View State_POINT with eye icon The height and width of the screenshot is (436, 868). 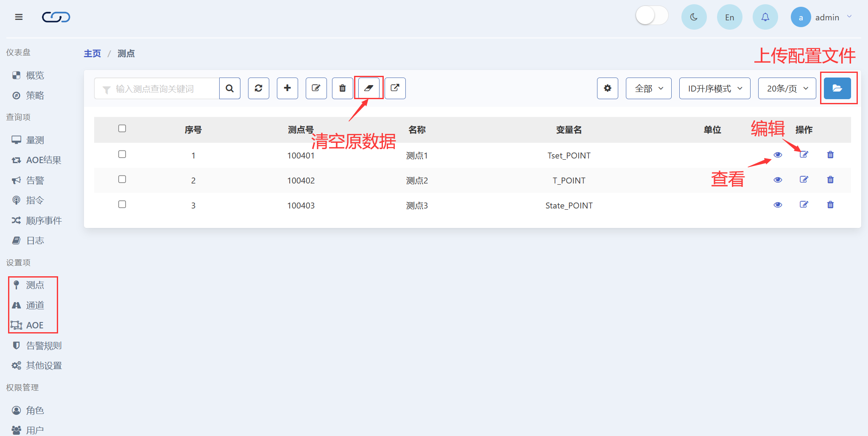778,205
